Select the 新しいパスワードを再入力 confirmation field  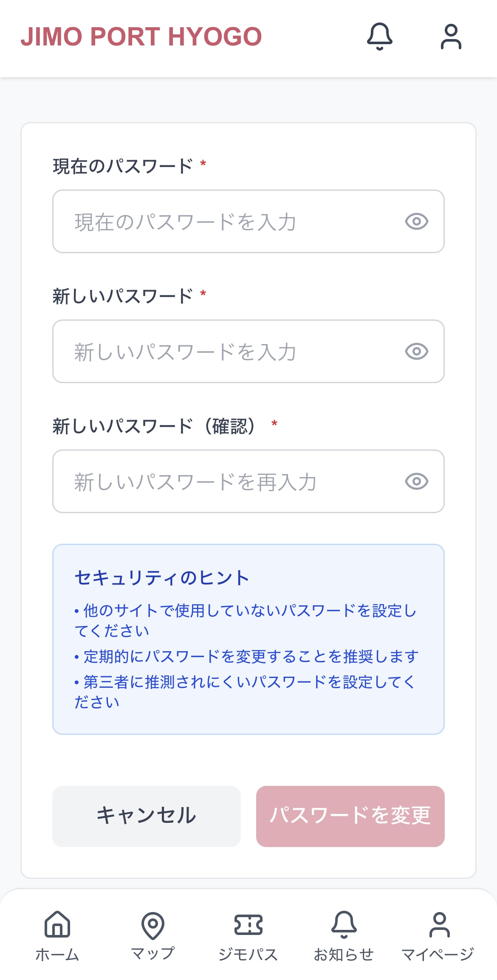pyautogui.click(x=229, y=481)
